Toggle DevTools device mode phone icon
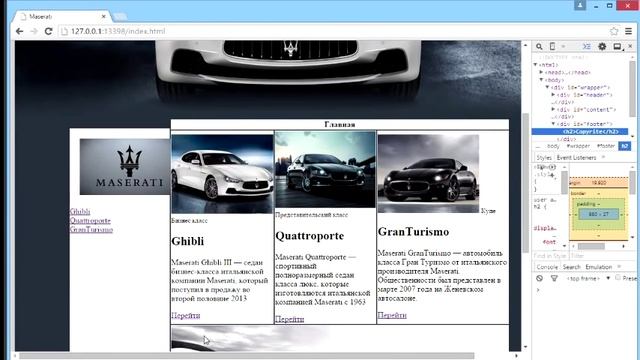Viewport: 640px width, 360px height. 552,47
